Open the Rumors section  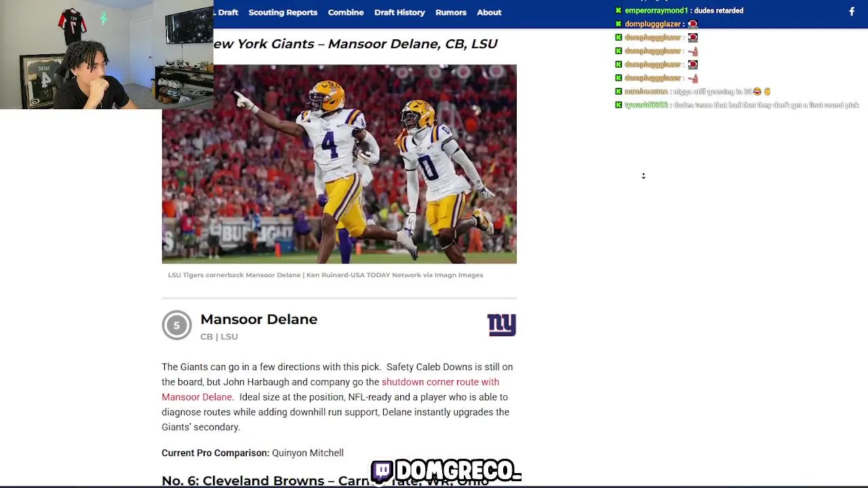(x=451, y=12)
